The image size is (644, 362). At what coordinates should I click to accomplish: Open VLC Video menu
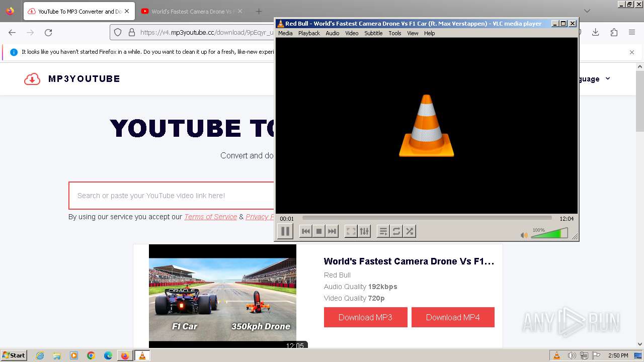[352, 33]
